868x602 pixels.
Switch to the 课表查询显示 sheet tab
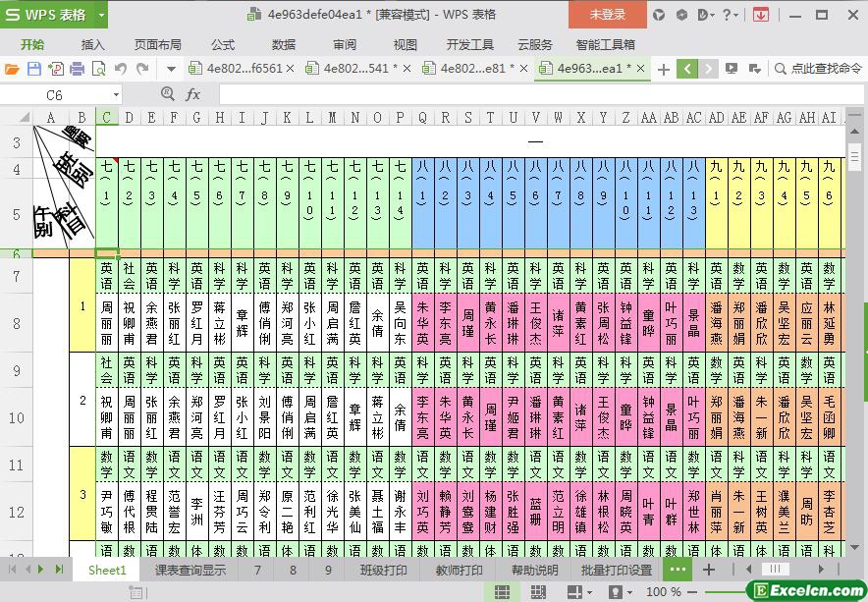[x=190, y=570]
